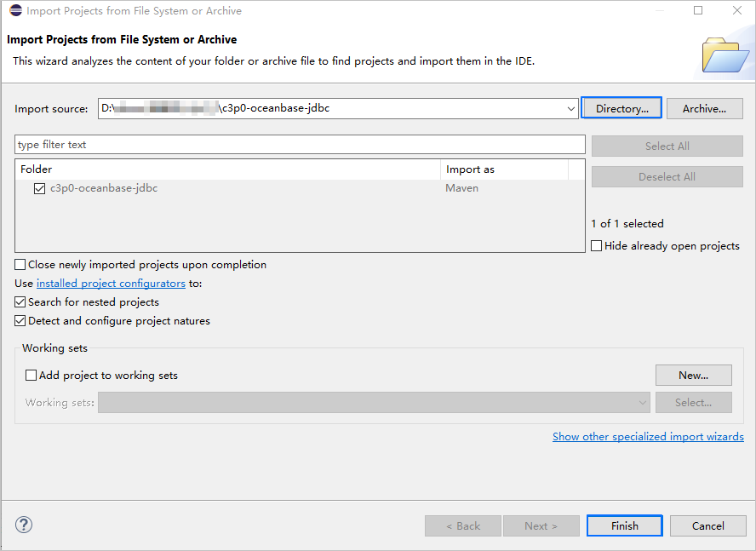Uncheck the c3p0-oceanbase-jdbc project checkbox
The height and width of the screenshot is (551, 756).
pos(39,188)
